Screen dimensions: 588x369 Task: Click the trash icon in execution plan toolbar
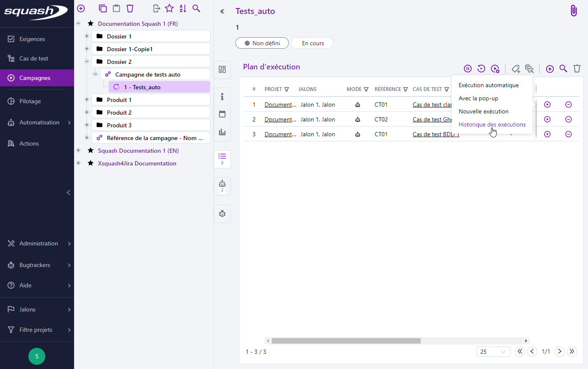tap(577, 69)
